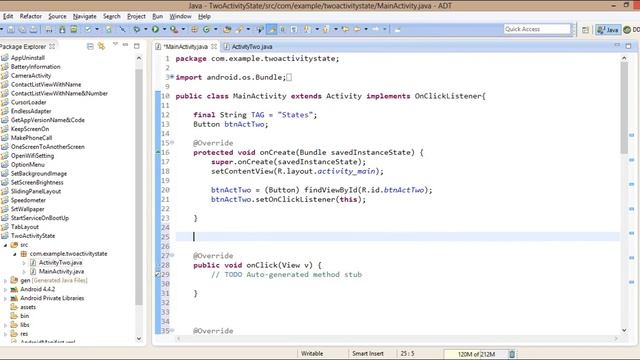Collapse onClick method fold at line 27
The height and width of the screenshot is (360, 640).
point(172,255)
